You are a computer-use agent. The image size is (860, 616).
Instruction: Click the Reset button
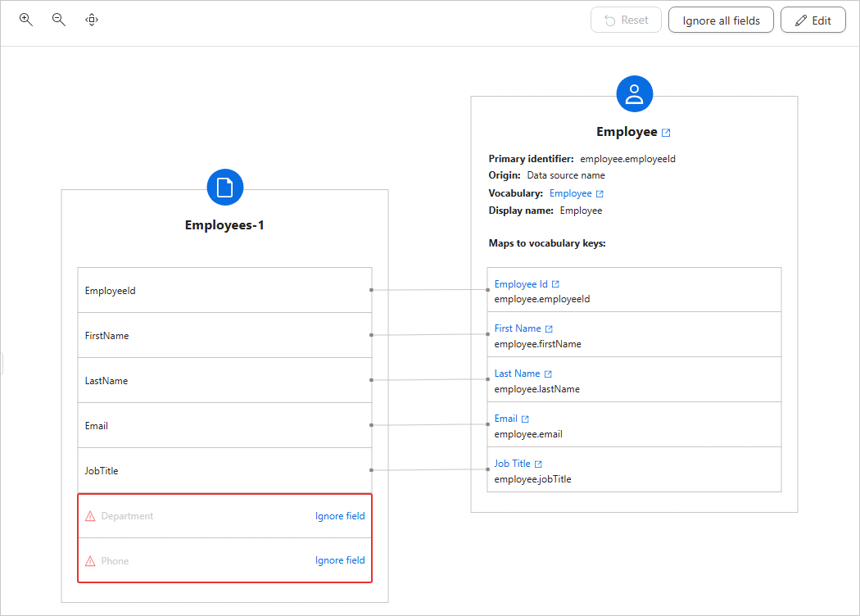click(x=626, y=20)
